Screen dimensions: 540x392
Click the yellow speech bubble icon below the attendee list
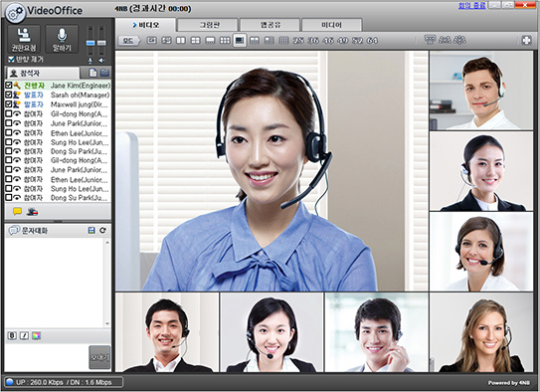pos(17,212)
